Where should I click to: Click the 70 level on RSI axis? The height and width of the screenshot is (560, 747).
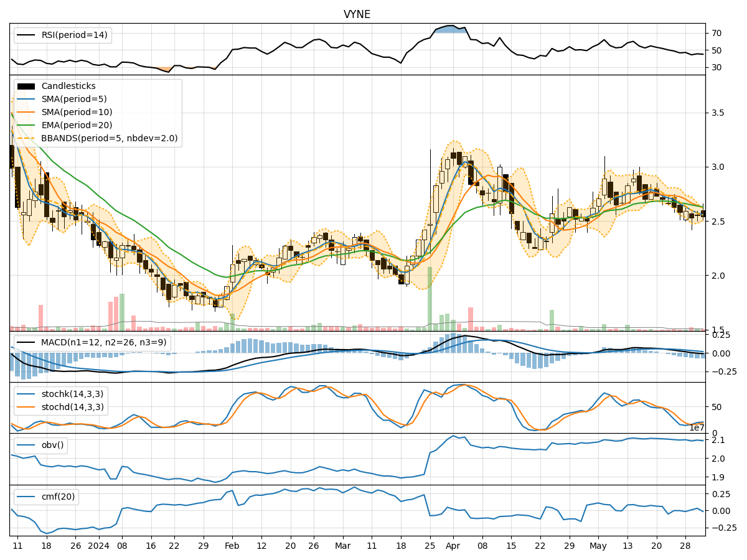[716, 33]
